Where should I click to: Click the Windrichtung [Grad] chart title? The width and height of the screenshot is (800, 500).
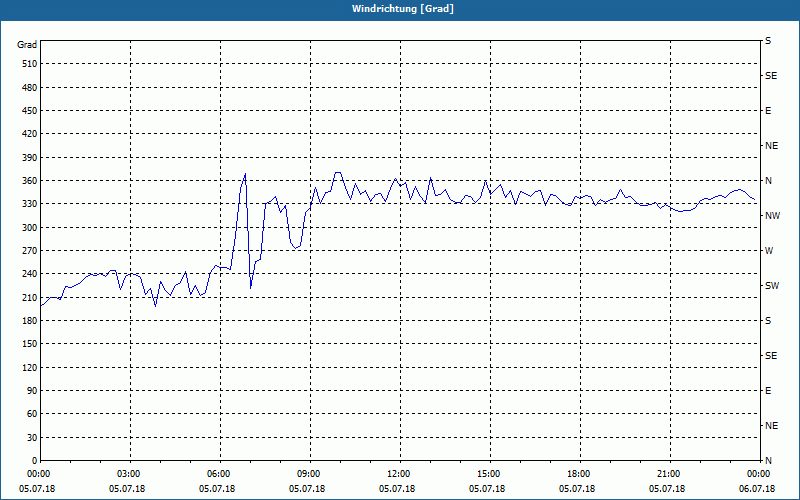point(403,9)
